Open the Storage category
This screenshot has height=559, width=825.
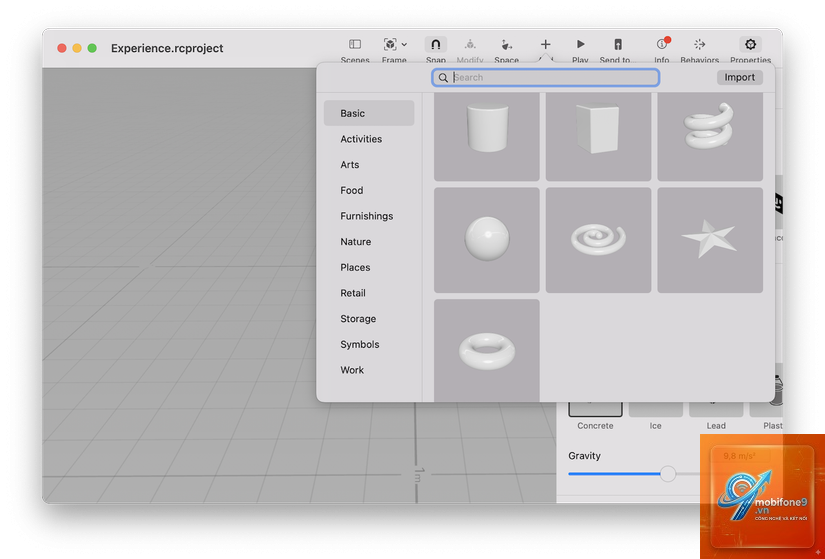369,318
